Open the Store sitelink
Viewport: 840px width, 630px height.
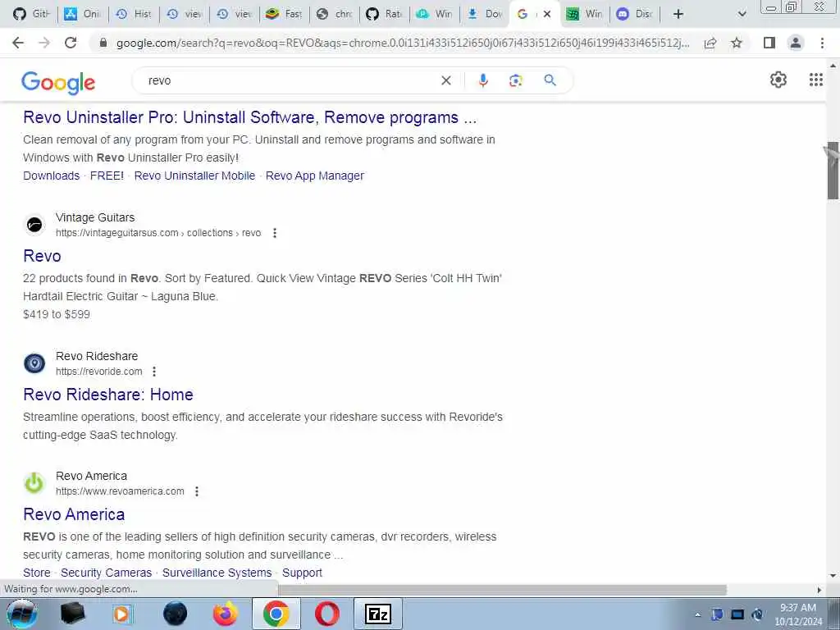coord(36,573)
